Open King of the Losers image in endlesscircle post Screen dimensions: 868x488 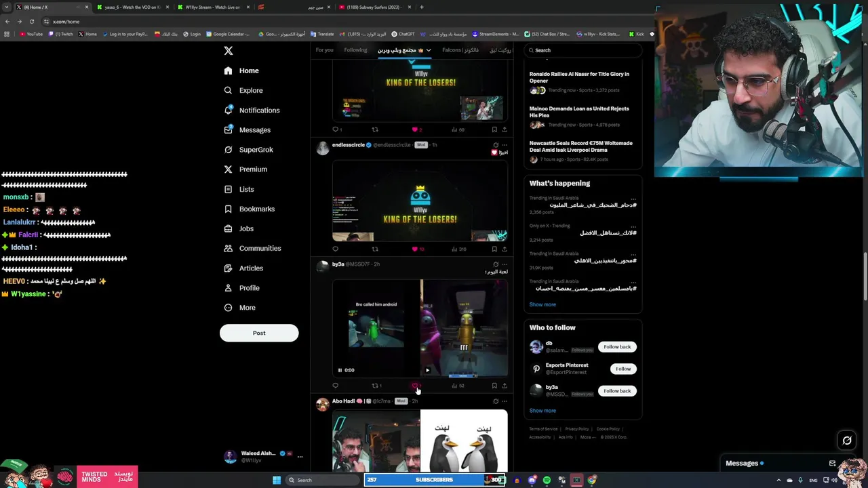coord(420,201)
